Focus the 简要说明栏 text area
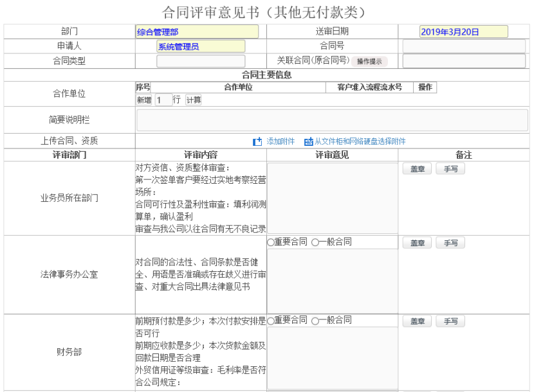This screenshot has width=534, height=392. point(331,120)
